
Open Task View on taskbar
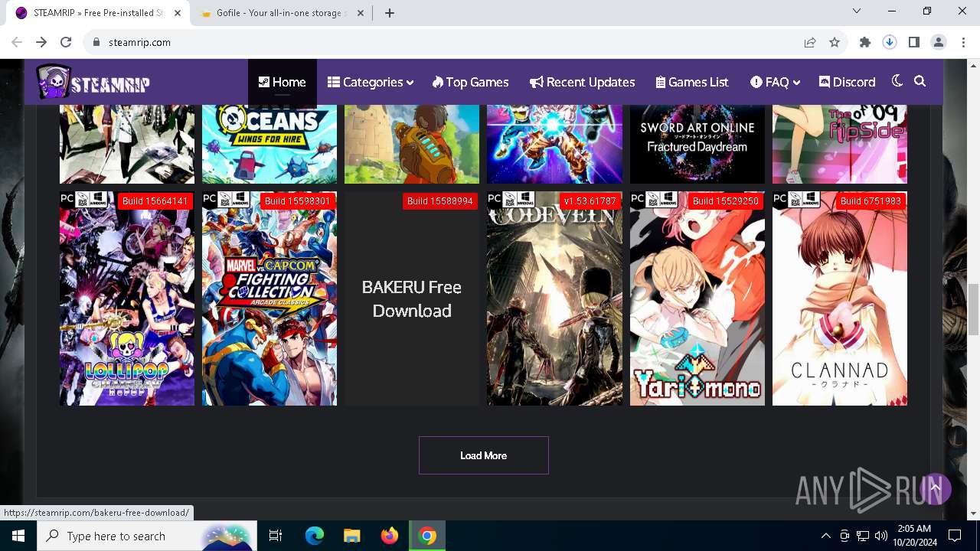pos(276,536)
